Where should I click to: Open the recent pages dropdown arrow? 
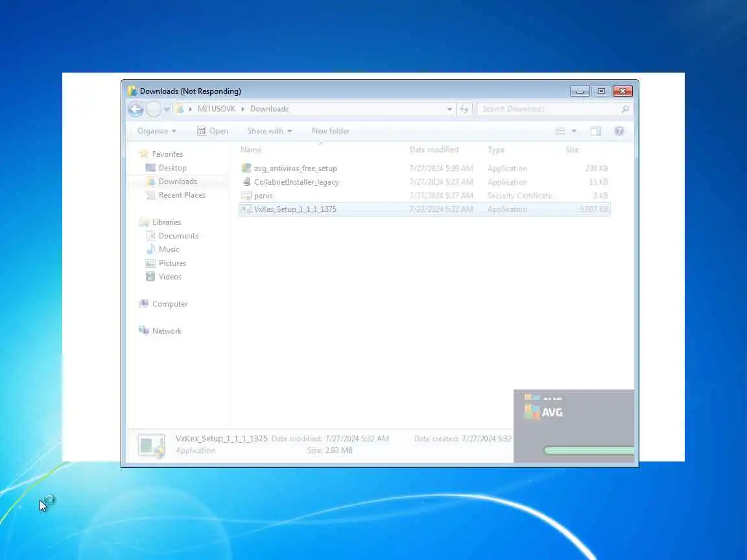167,110
